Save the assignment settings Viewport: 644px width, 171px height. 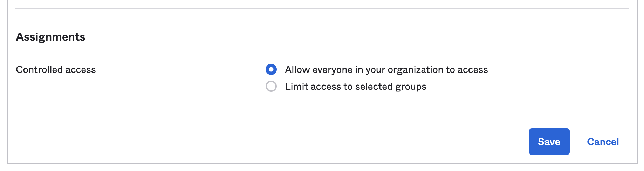point(549,142)
